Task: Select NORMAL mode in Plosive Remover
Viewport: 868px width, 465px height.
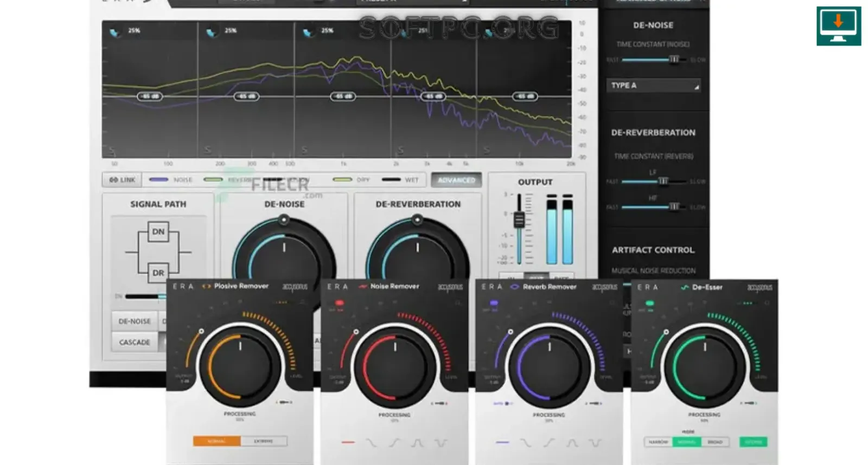Action: pos(217,441)
